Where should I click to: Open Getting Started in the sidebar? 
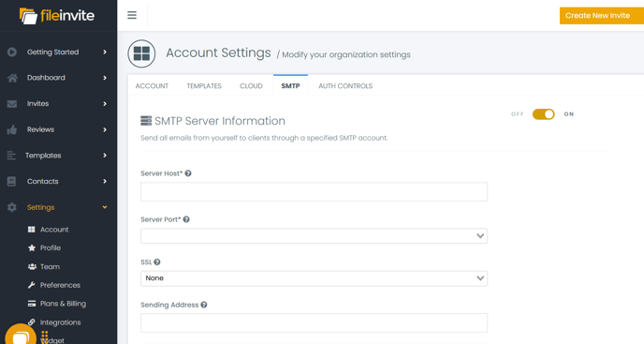[x=53, y=52]
